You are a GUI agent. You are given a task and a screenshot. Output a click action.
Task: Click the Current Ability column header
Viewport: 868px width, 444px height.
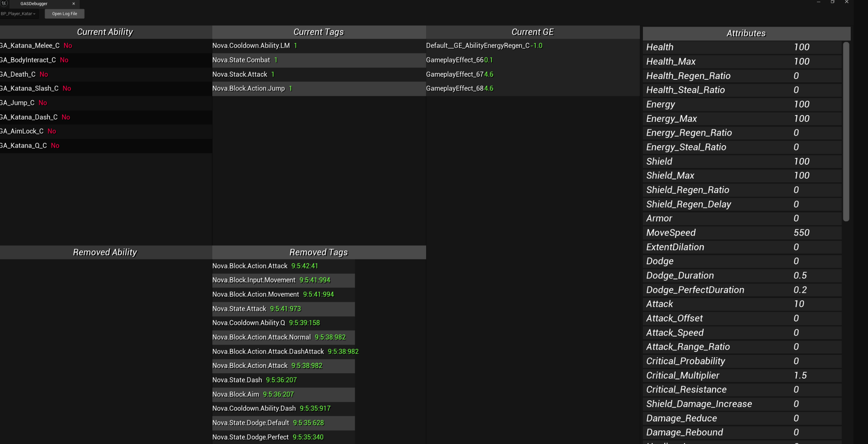pos(105,32)
